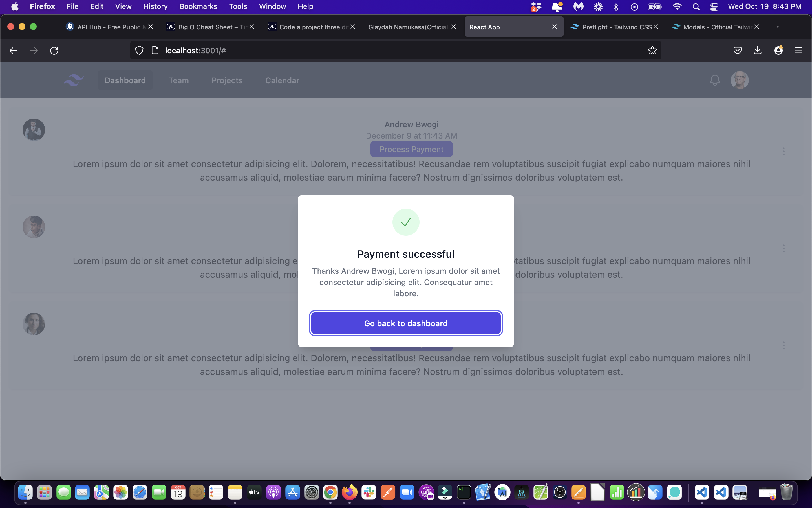The height and width of the screenshot is (508, 812).
Task: Open options menu for Andrew Bwogi's post
Action: [x=784, y=151]
